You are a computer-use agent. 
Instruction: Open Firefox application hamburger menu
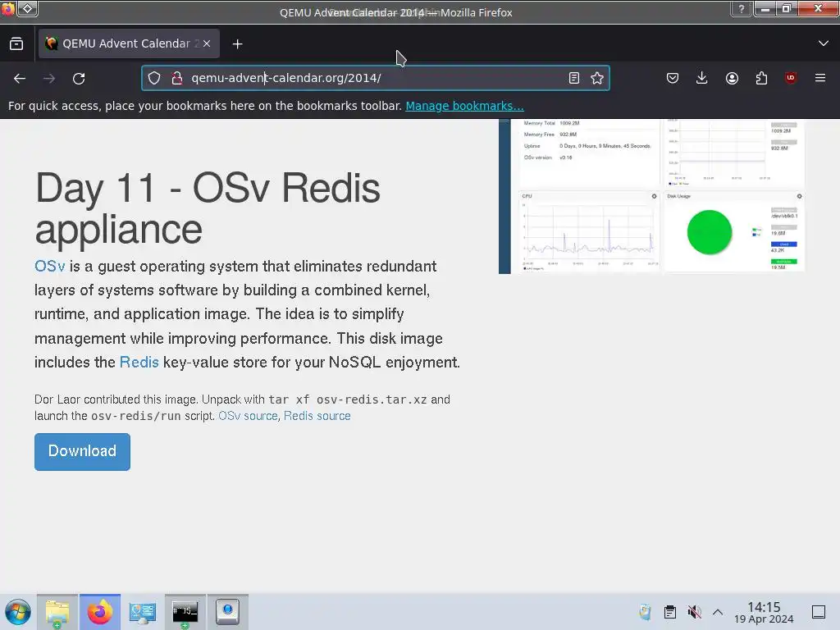(820, 78)
